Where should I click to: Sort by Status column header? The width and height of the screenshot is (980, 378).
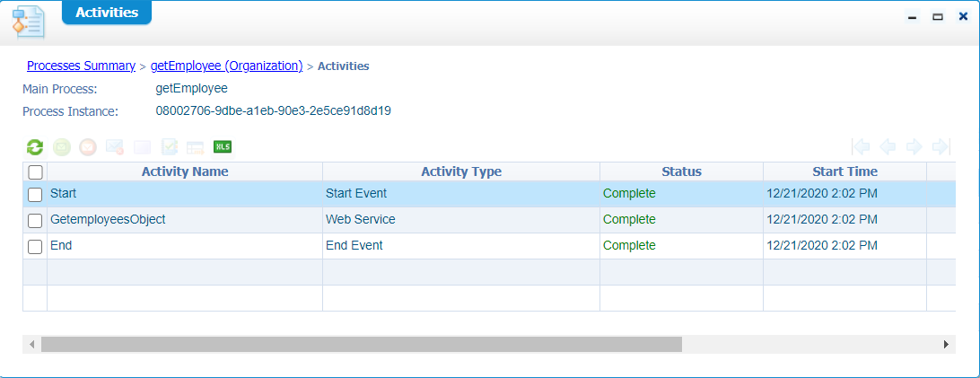point(681,171)
